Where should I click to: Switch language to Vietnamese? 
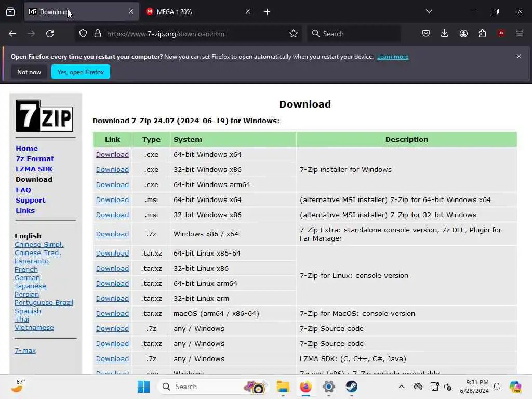coord(34,328)
